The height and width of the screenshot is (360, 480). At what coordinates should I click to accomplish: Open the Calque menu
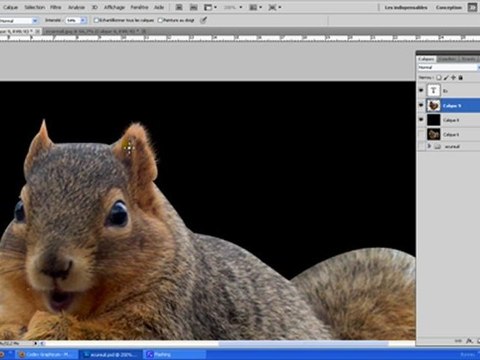[x=10, y=7]
